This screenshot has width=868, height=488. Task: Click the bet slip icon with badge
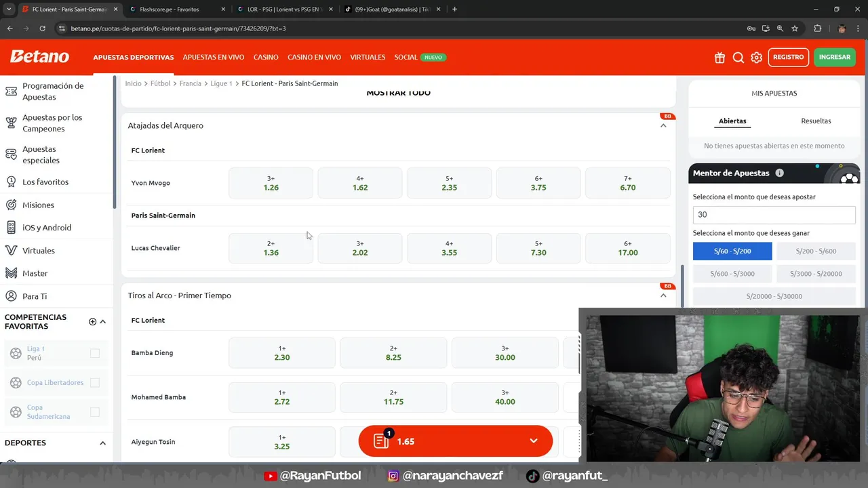pos(382,441)
